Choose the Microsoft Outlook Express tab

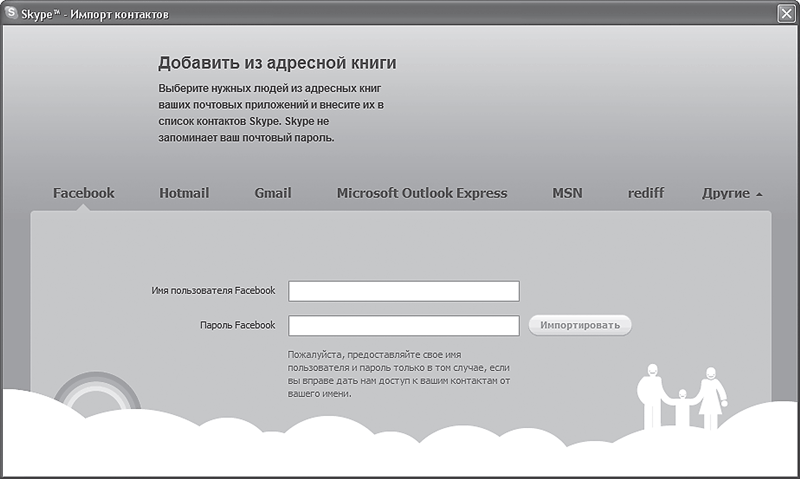[422, 193]
